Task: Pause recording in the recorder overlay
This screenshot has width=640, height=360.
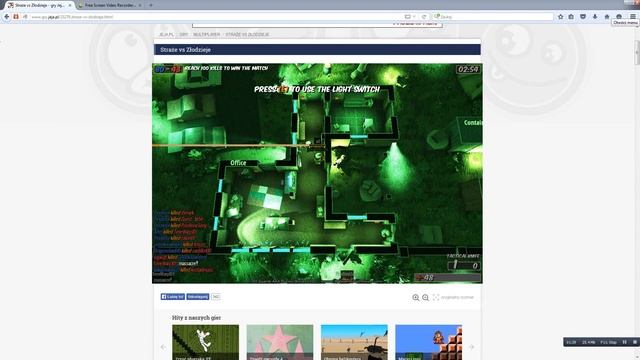Action: point(624,342)
